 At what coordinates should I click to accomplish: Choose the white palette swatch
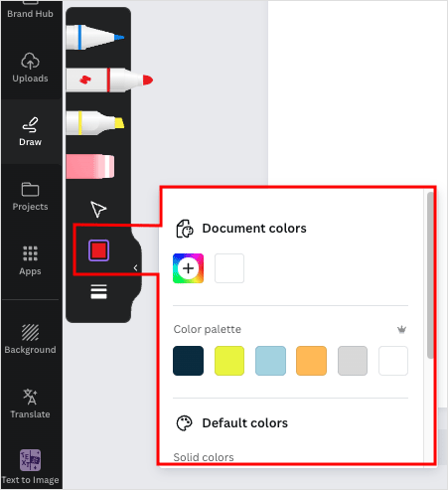pyautogui.click(x=393, y=361)
